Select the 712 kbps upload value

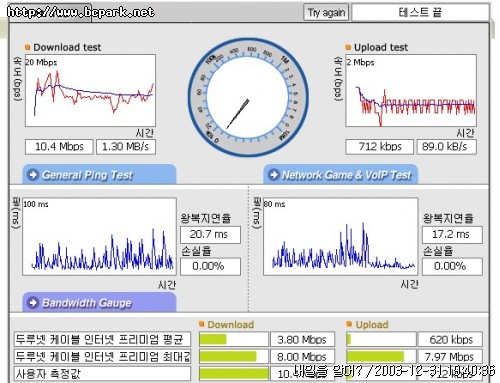click(x=380, y=147)
